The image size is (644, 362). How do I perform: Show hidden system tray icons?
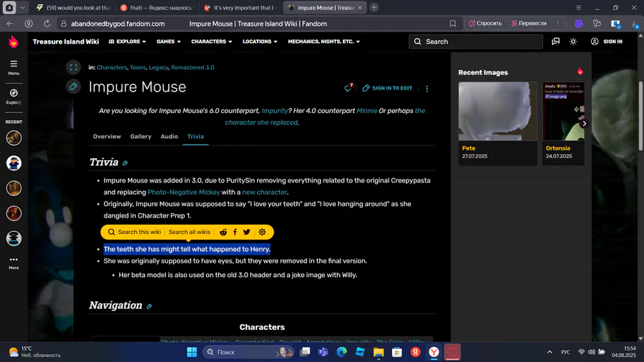(550, 352)
